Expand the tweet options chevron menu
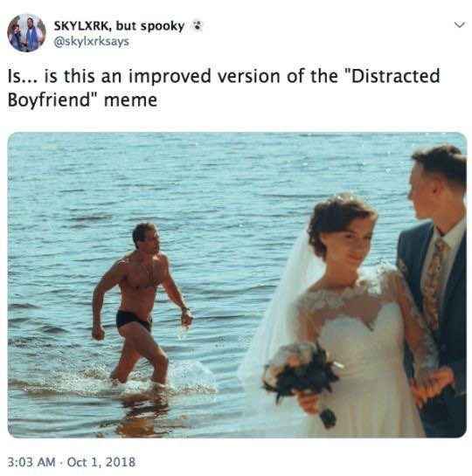 pos(459,25)
